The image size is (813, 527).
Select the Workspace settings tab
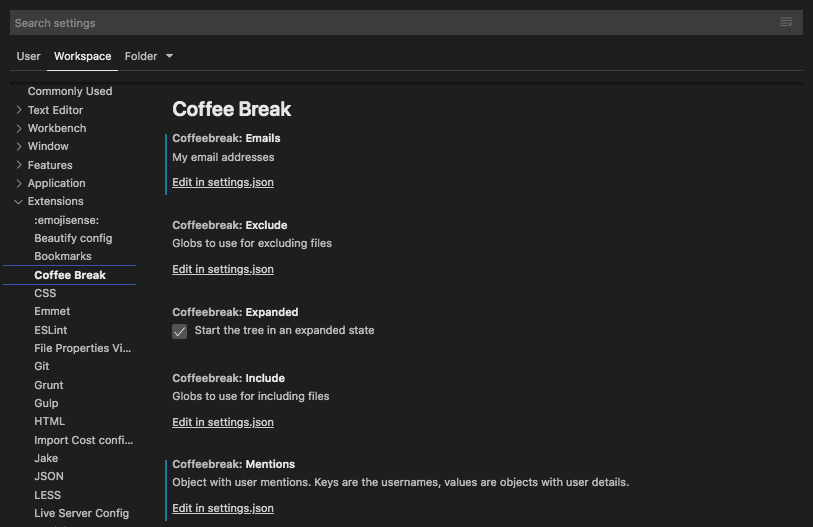coord(82,56)
